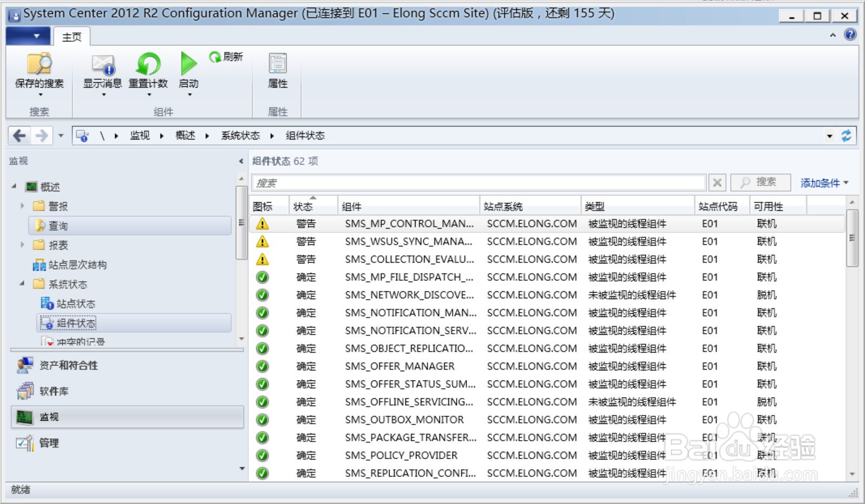
Task: Open the blue application menu button
Action: point(28,36)
